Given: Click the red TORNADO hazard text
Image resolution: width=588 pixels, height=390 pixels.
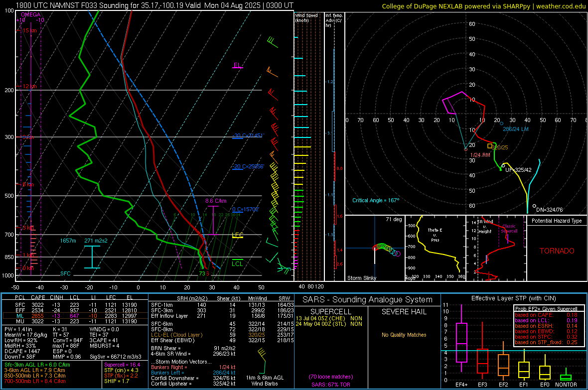Looking at the screenshot, I should [557, 251].
